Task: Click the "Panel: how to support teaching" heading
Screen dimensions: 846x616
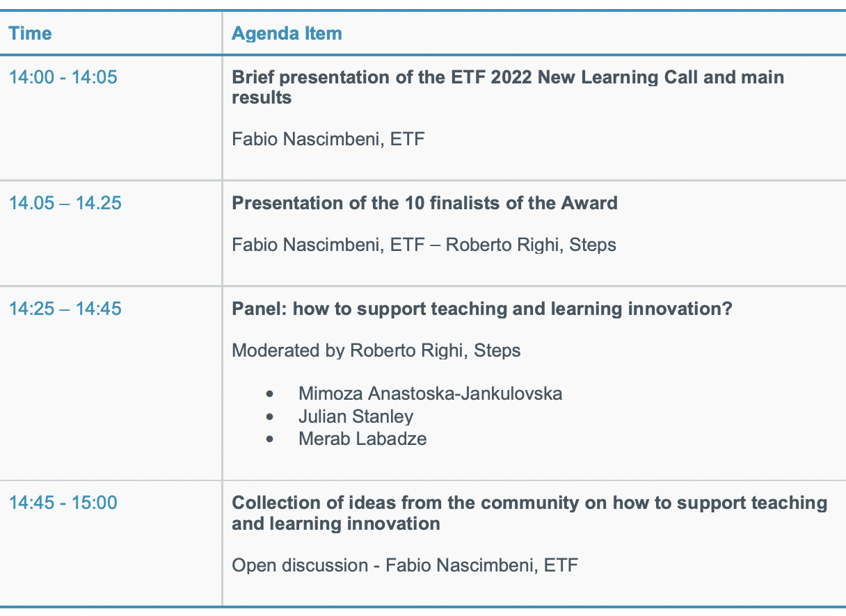Action: coord(481,308)
